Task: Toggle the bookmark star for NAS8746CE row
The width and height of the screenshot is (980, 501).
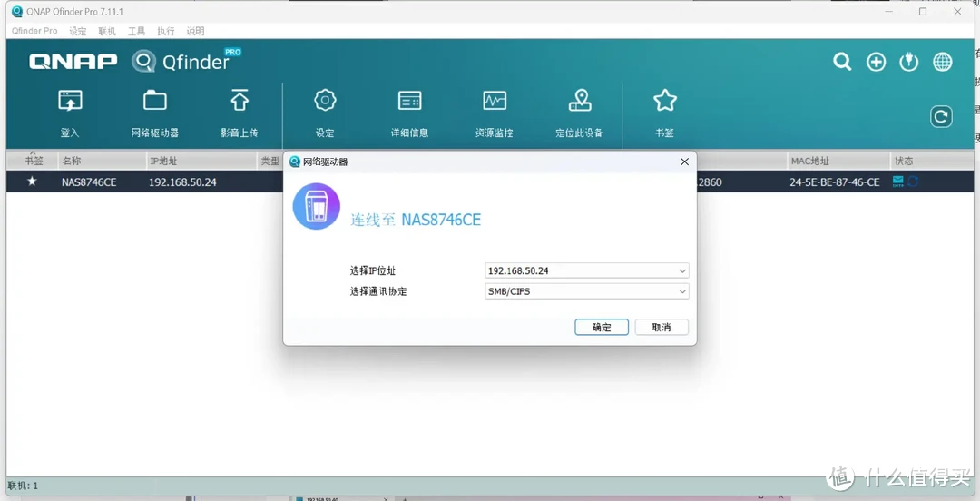Action: [x=33, y=182]
